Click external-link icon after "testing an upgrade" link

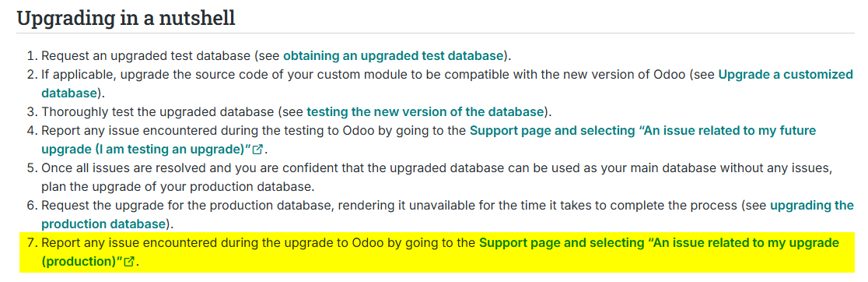(x=257, y=150)
